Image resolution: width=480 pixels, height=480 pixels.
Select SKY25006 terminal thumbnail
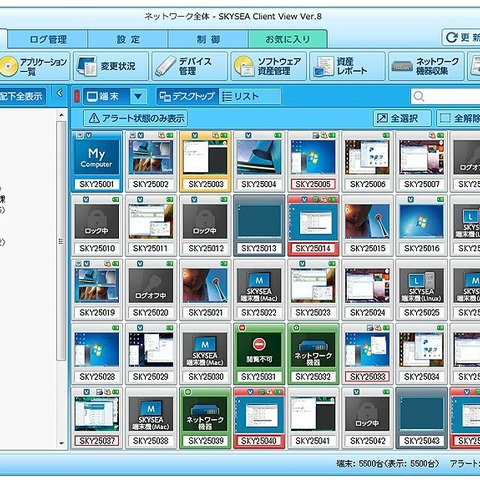click(x=367, y=161)
